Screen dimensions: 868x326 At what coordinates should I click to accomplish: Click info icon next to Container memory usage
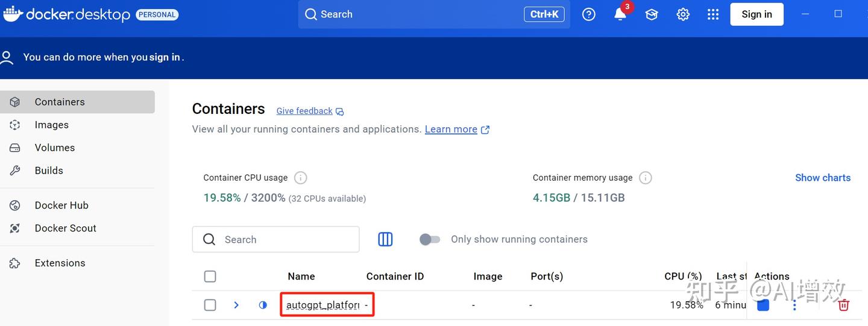click(x=646, y=178)
